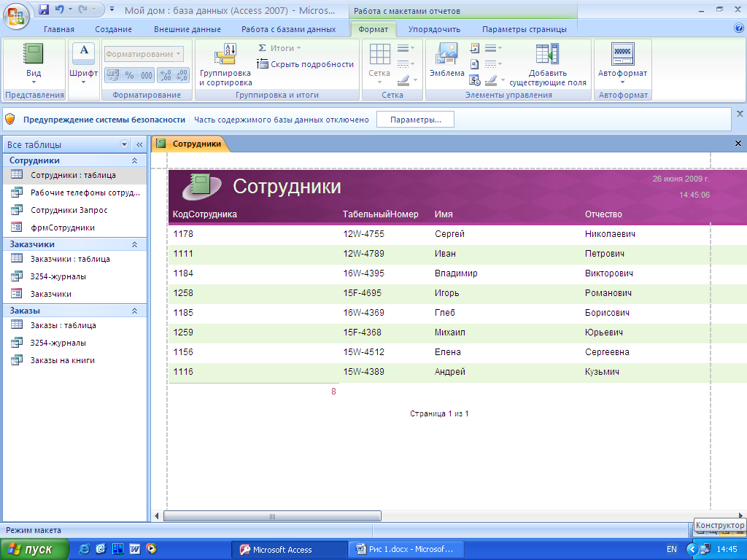Open the Шрифт font group button

point(83,64)
